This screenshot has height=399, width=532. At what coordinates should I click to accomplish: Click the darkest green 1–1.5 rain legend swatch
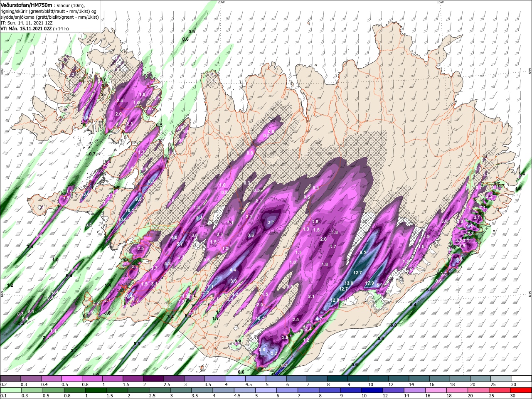click(x=96, y=390)
